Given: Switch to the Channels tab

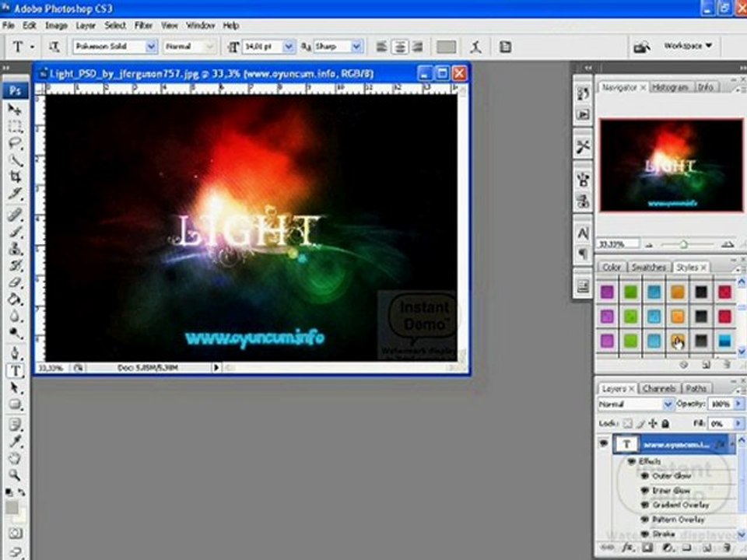Looking at the screenshot, I should pos(659,389).
